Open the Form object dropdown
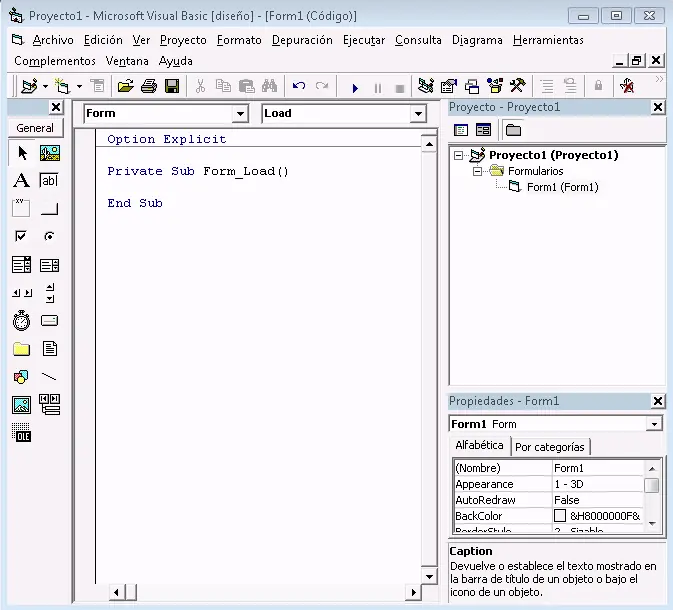This screenshot has height=610, width=673. click(240, 114)
